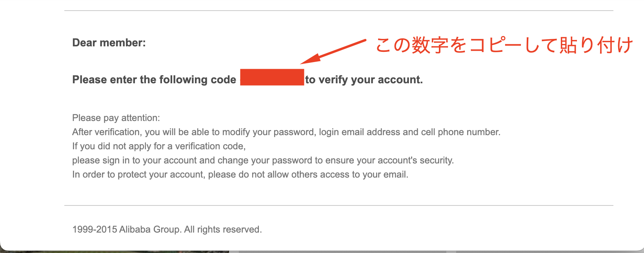Image resolution: width=644 pixels, height=253 pixels.
Task: Click the top horizontal divider line
Action: (339, 11)
